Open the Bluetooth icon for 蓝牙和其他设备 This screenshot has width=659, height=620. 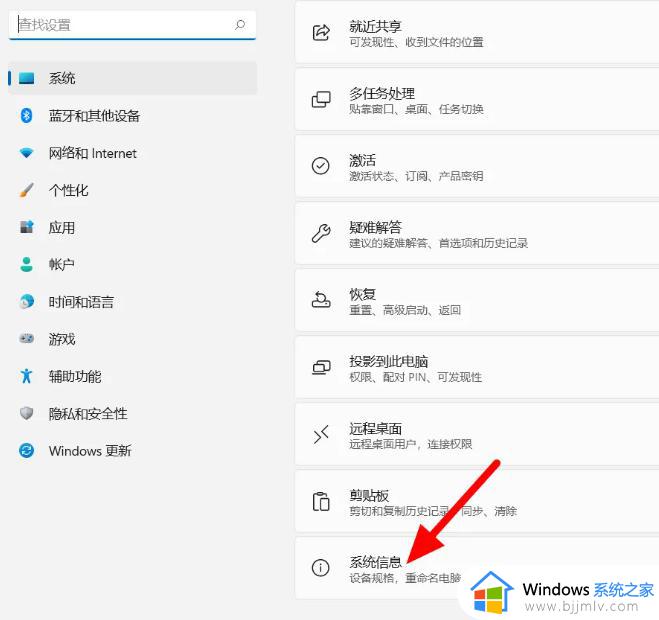tap(26, 115)
